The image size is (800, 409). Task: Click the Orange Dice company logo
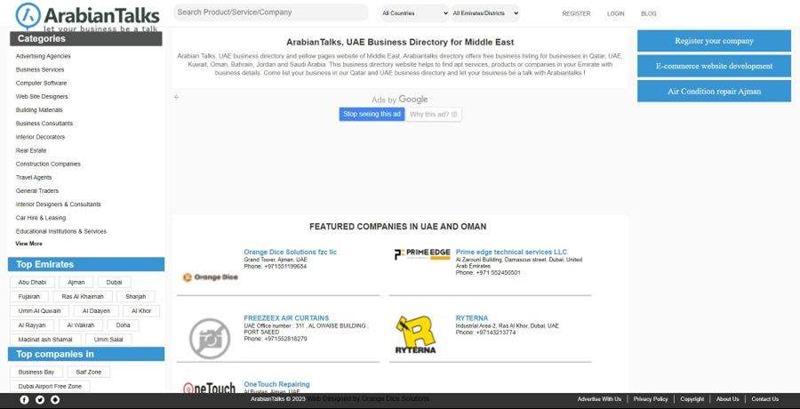(x=209, y=276)
